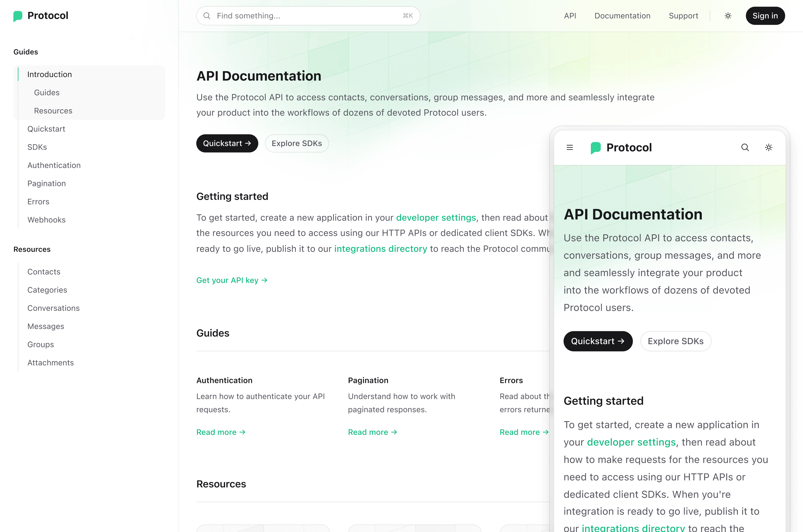Image resolution: width=803 pixels, height=532 pixels.
Task: Open the Webhooks page from the sidebar
Action: pos(46,220)
